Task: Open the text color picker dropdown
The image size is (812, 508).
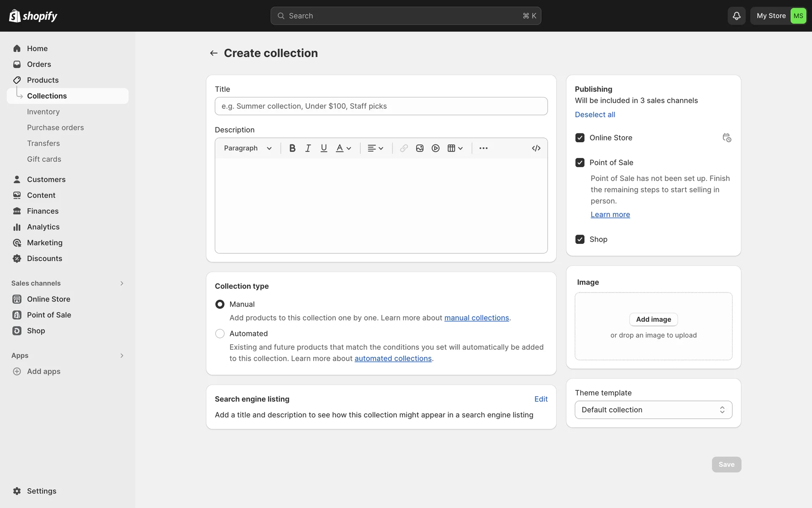Action: pos(343,148)
